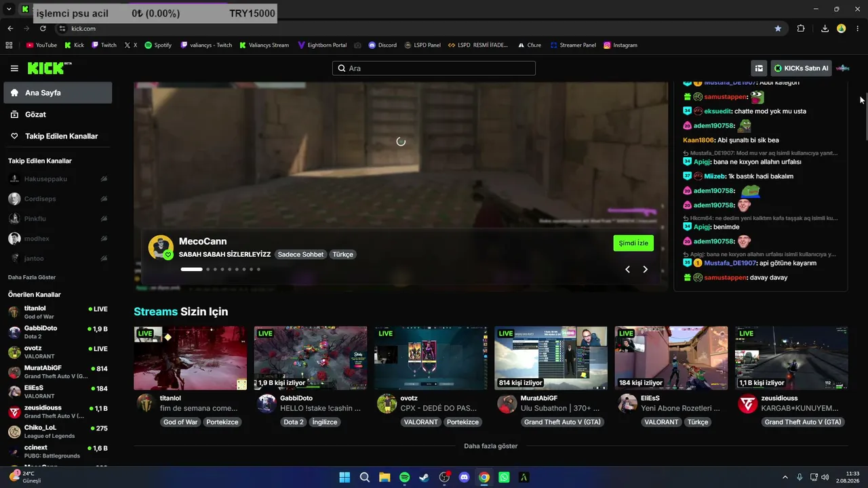Click the kick.com address bar
This screenshot has width=868, height=488.
click(x=414, y=28)
